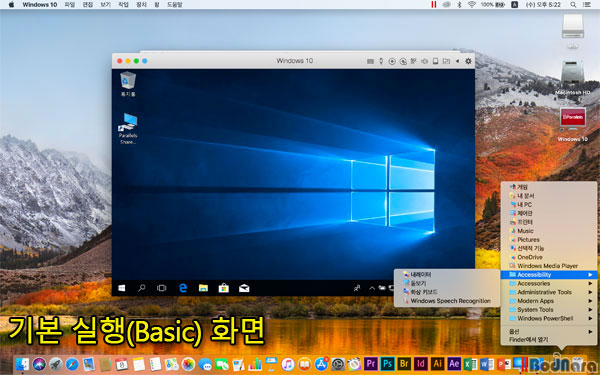Screen dimensions: 600x375
Task: Open Microsoft Store from Windows taskbar
Action: [x=223, y=288]
